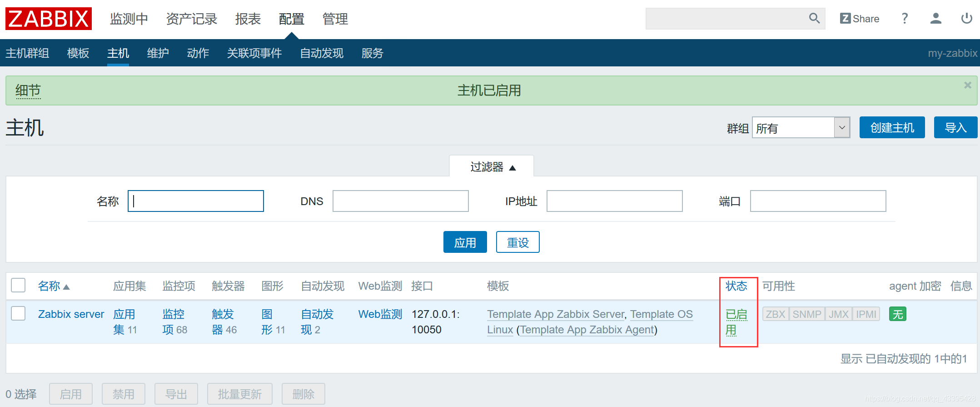Toggle the select-all hosts checkbox
The image size is (980, 407).
click(18, 286)
